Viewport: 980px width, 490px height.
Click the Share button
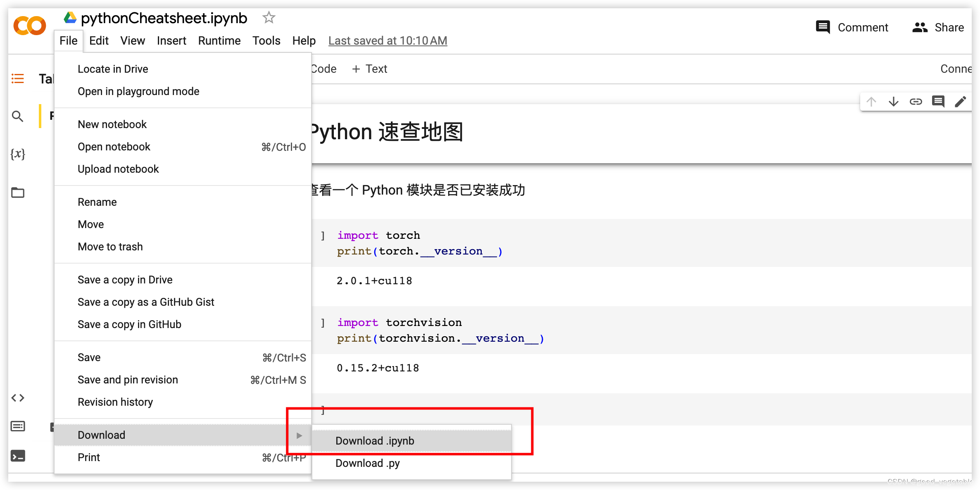pyautogui.click(x=938, y=28)
